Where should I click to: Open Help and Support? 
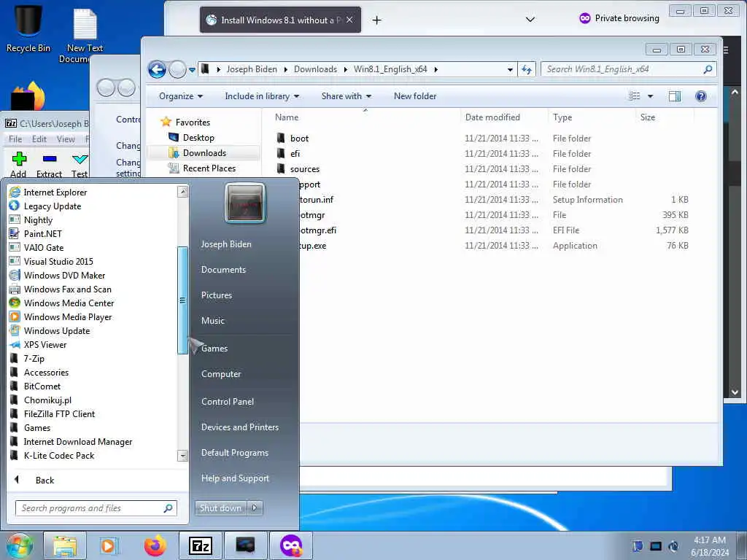[235, 478]
